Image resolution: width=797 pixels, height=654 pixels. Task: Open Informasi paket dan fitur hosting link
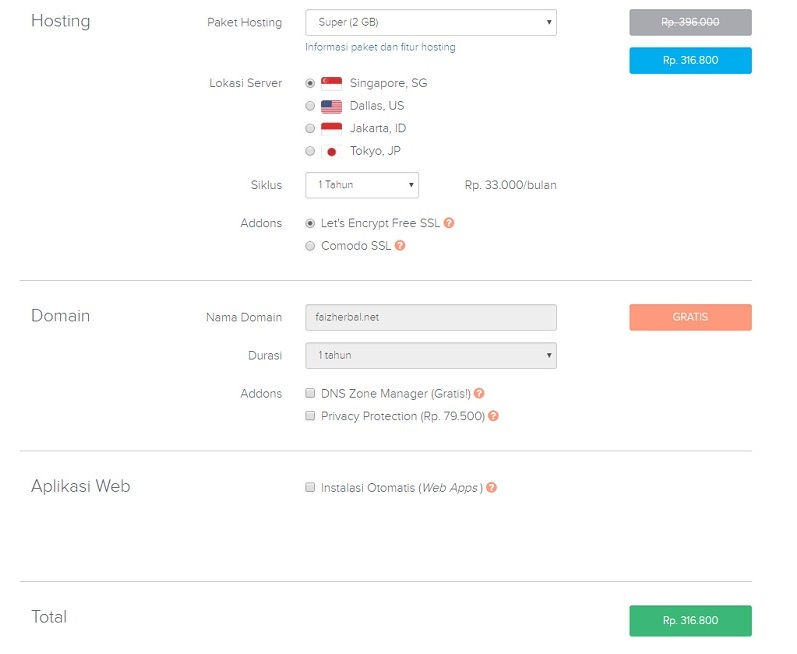coord(380,47)
